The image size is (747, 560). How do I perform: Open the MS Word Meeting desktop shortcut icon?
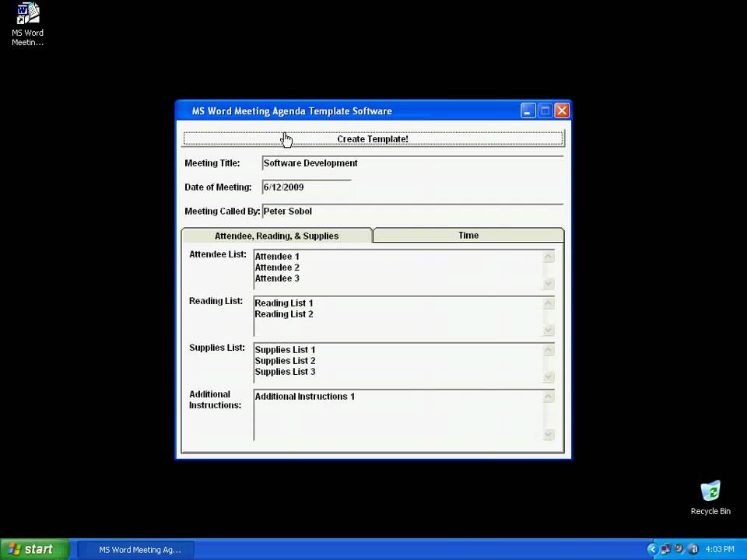coord(28,24)
